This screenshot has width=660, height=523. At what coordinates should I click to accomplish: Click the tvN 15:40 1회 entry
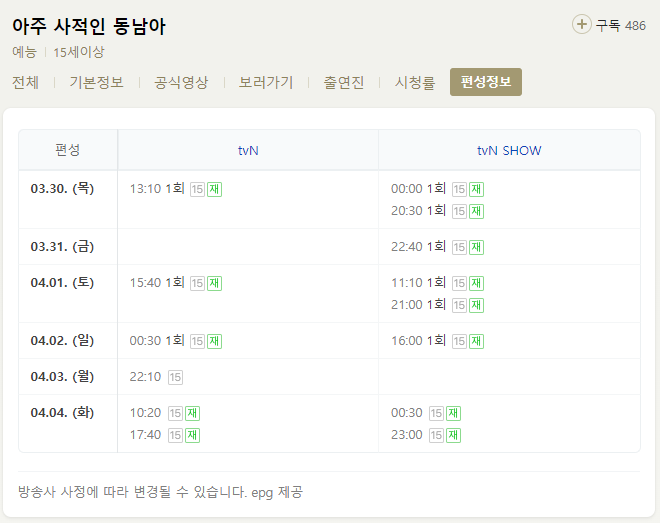(x=176, y=283)
